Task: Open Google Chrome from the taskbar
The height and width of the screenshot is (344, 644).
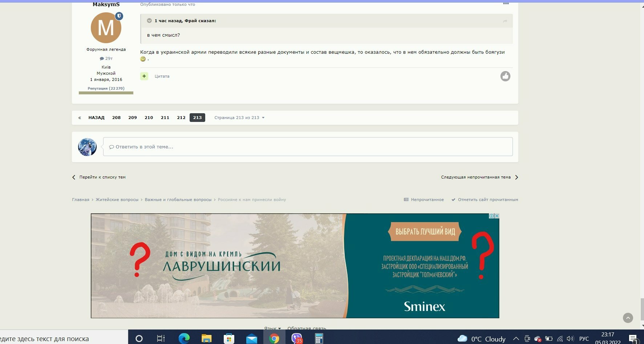Action: tap(274, 339)
